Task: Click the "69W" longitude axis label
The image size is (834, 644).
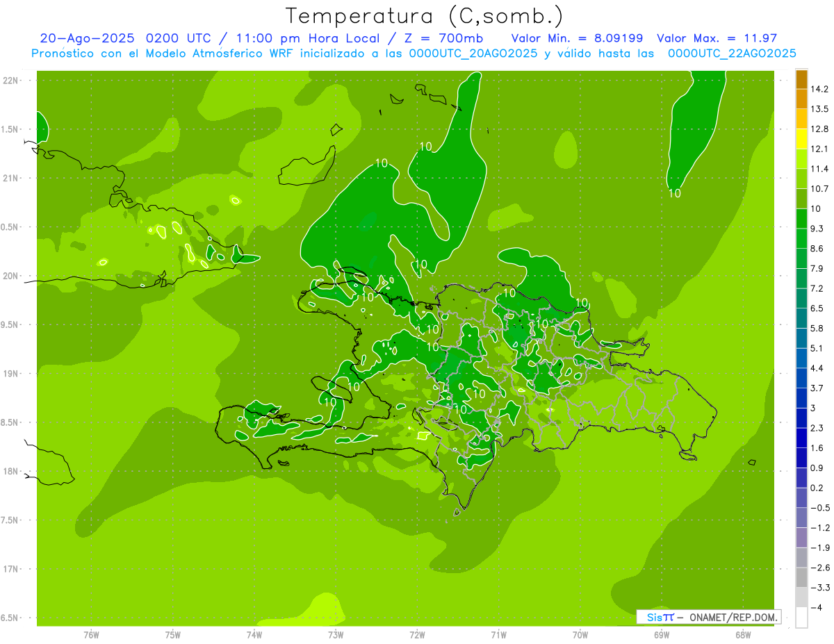Action: pos(662,634)
